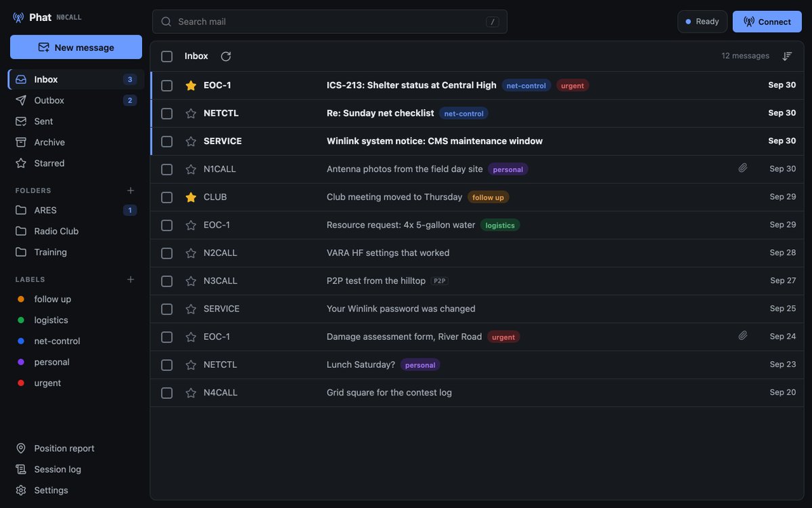Refresh the Inbox with the reload icon
812x508 pixels.
point(226,56)
